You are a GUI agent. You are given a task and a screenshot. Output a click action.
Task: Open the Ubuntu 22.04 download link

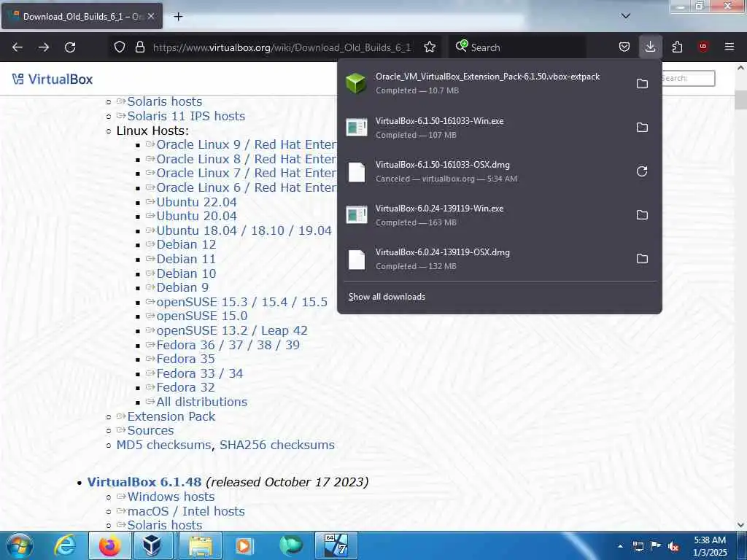(x=196, y=202)
